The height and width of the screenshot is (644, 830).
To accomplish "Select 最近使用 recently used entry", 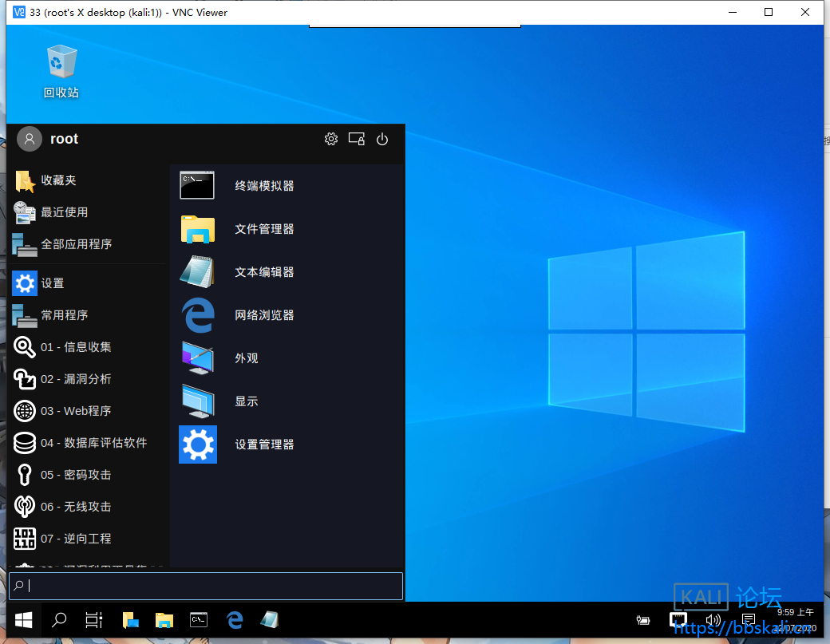I will (x=64, y=212).
